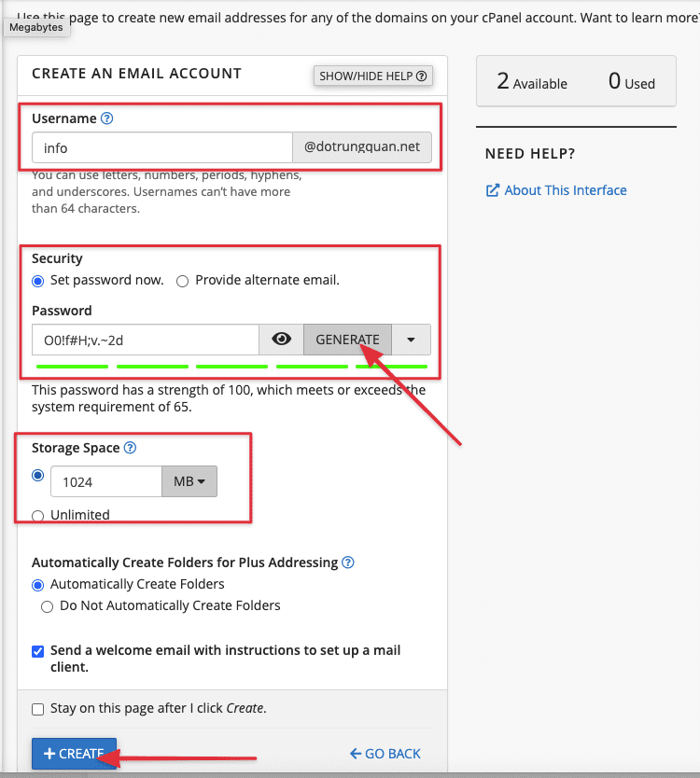Enable Stay on this page after Create

click(x=38, y=709)
